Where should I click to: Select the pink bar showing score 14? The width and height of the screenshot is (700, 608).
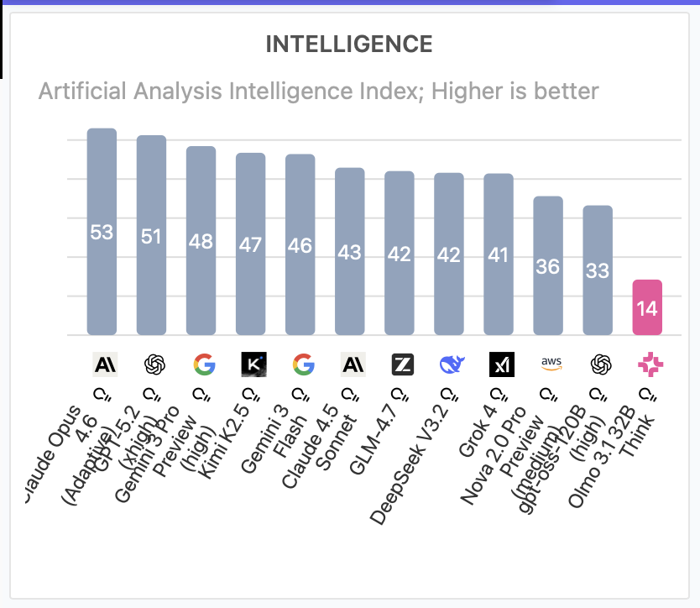point(647,307)
